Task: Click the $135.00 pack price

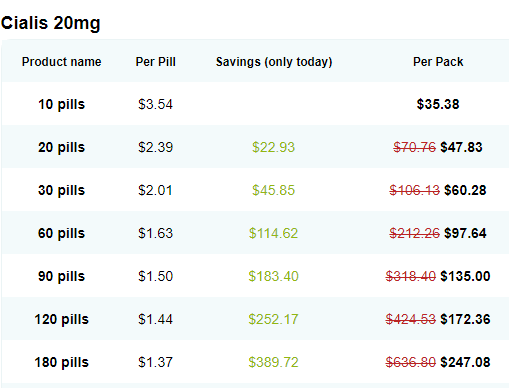Action: 465,276
